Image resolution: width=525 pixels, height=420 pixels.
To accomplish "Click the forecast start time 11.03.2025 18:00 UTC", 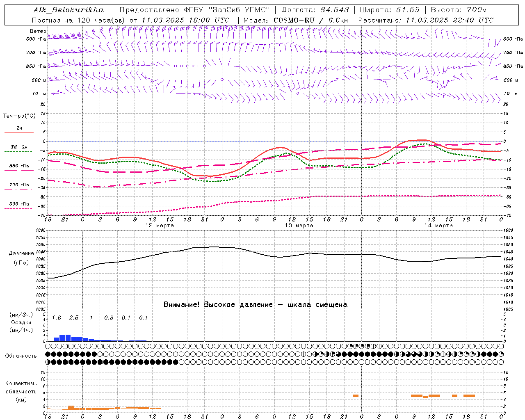I will (x=186, y=20).
